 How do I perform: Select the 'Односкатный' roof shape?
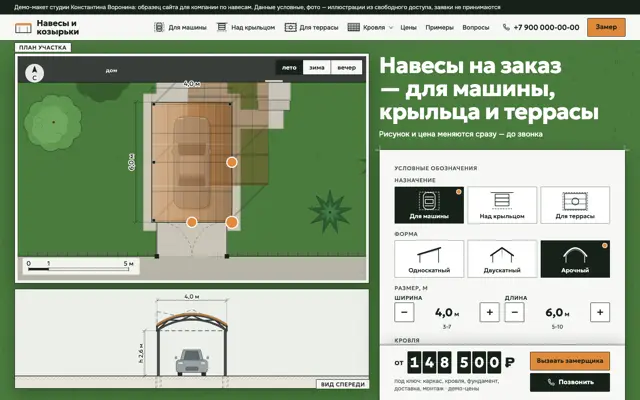pos(429,259)
